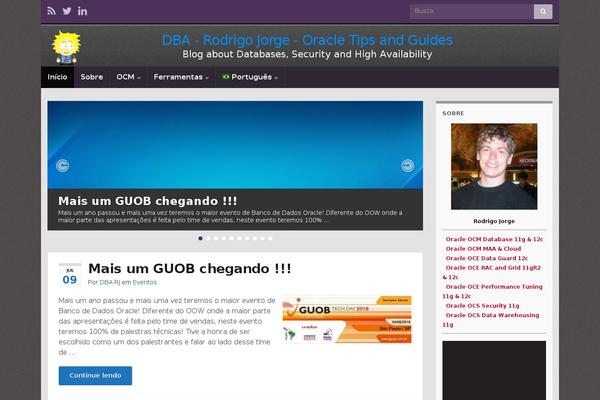Expand the Ferramentas menu dropdown
The width and height of the screenshot is (600, 400).
(x=181, y=77)
